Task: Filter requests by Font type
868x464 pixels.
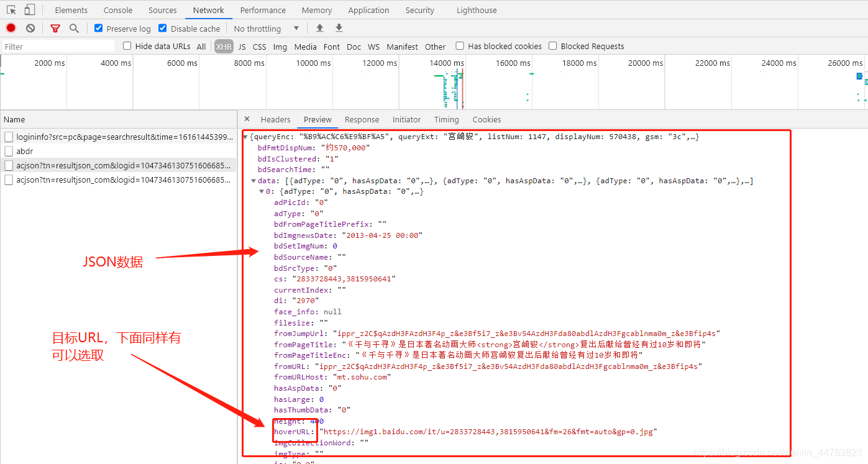Action: pyautogui.click(x=332, y=47)
